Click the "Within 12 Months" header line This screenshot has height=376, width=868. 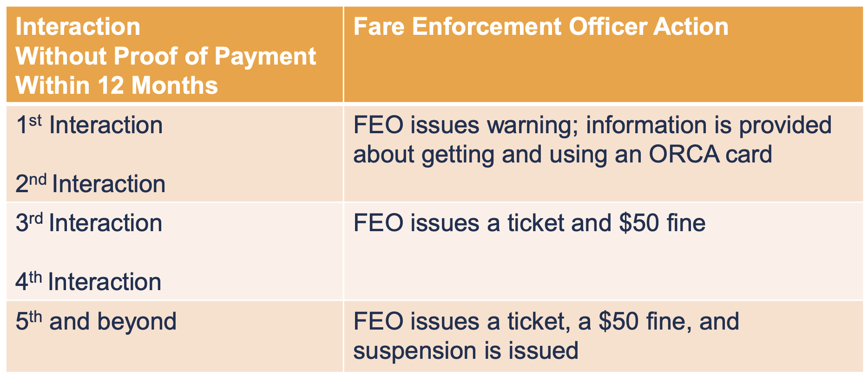click(x=117, y=85)
